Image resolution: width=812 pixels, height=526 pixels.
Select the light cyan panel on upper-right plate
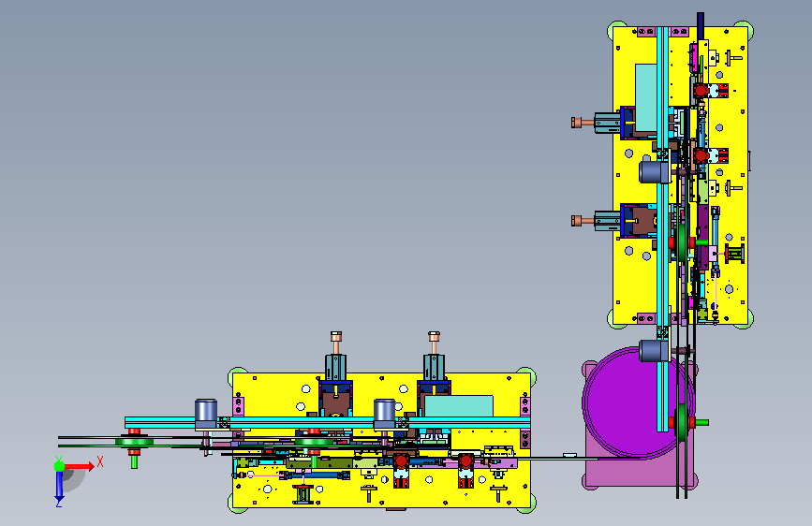click(x=646, y=97)
